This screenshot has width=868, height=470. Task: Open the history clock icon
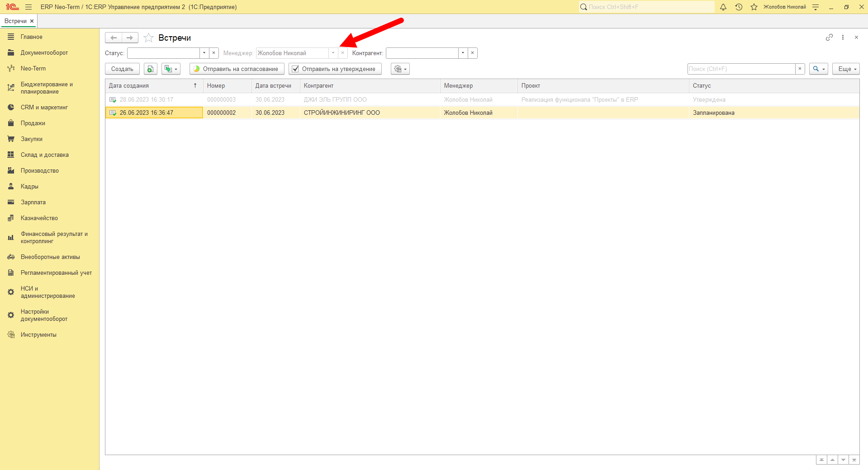click(739, 7)
